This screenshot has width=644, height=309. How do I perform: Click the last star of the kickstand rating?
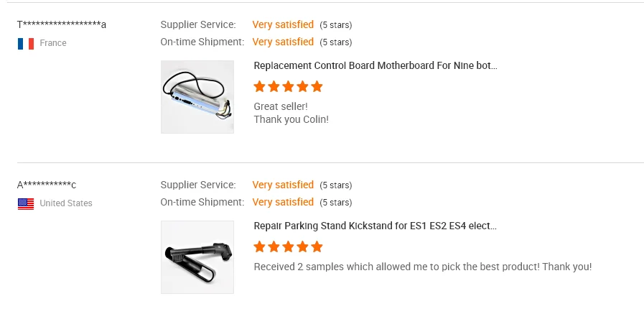pyautogui.click(x=317, y=247)
